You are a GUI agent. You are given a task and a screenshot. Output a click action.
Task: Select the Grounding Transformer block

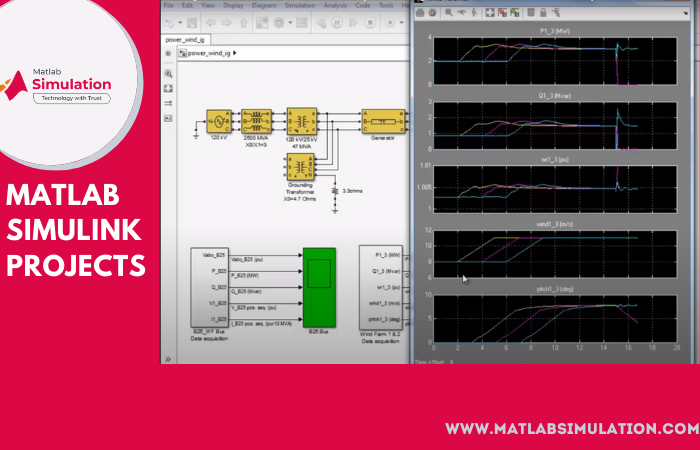pyautogui.click(x=300, y=167)
